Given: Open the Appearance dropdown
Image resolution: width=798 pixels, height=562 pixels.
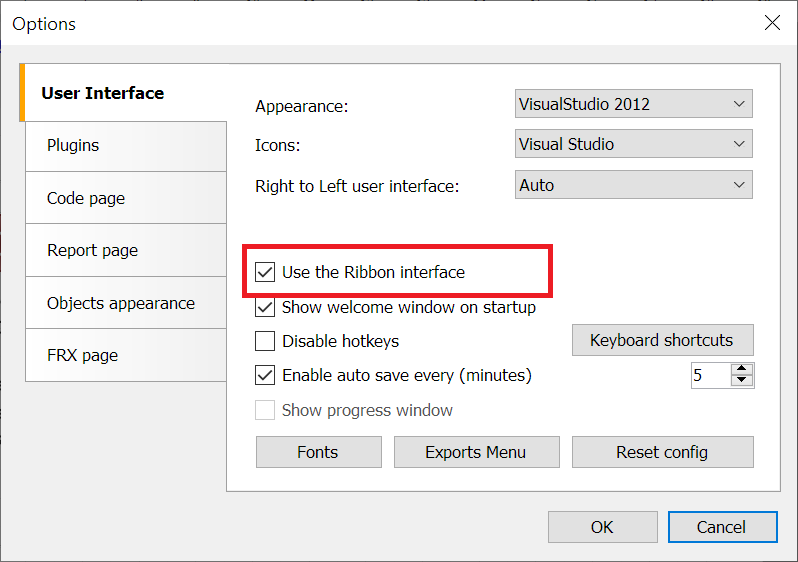Looking at the screenshot, I should 633,103.
